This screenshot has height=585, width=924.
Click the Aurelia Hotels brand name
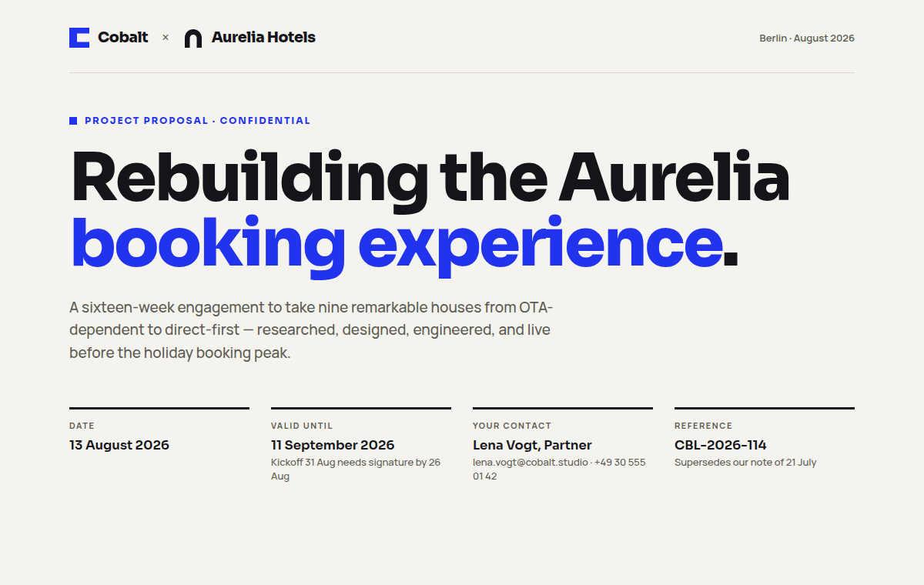click(263, 37)
